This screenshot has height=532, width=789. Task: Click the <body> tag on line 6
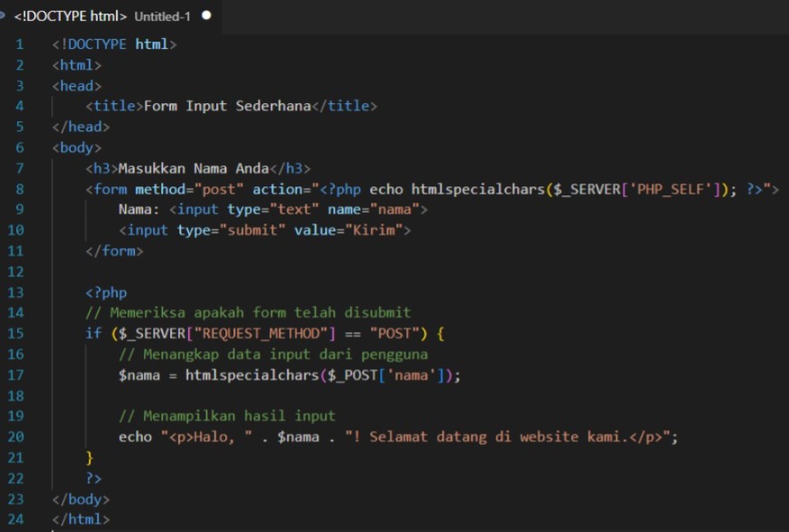(77, 147)
